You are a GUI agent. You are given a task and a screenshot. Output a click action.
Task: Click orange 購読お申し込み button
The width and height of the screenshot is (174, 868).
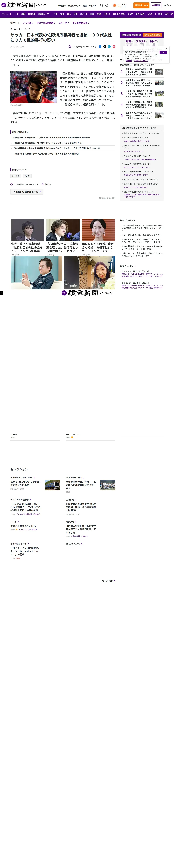pyautogui.click(x=141, y=5)
